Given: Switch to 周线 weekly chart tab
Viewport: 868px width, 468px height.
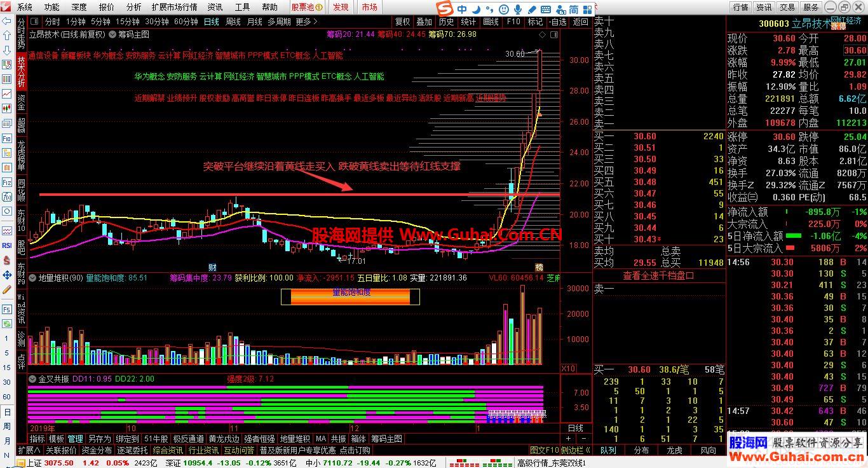Looking at the screenshot, I should tap(233, 22).
